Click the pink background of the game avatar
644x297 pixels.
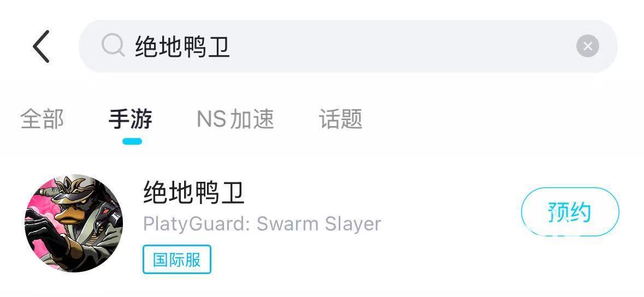(39, 201)
